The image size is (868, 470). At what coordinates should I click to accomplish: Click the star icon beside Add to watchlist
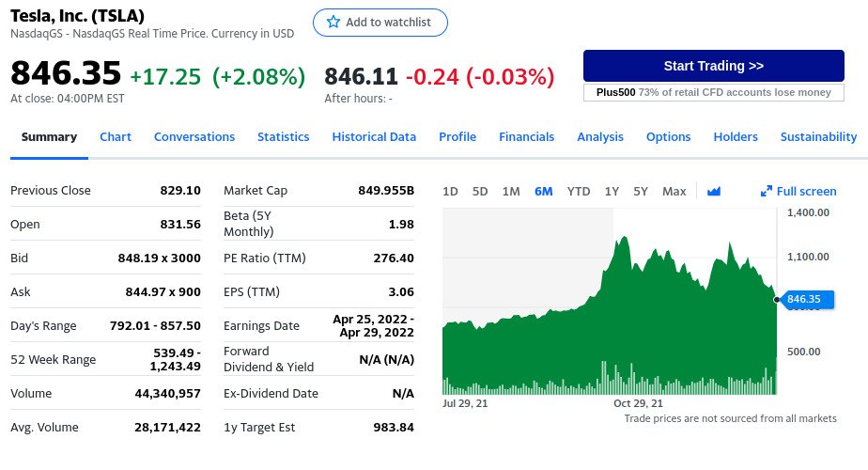[333, 23]
